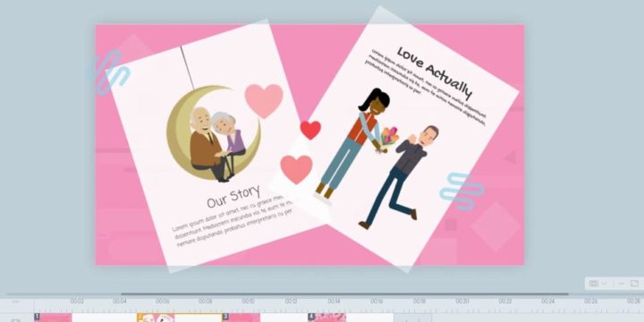Screen dimensions: 644x322
Task: Select scene 3 thumbnail in timeline
Action: click(241, 318)
